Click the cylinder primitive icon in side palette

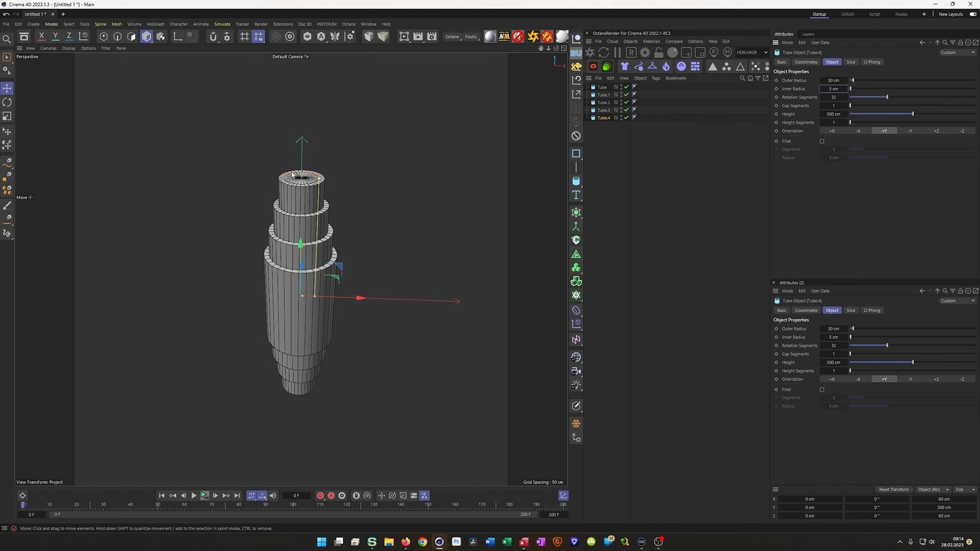pyautogui.click(x=576, y=181)
